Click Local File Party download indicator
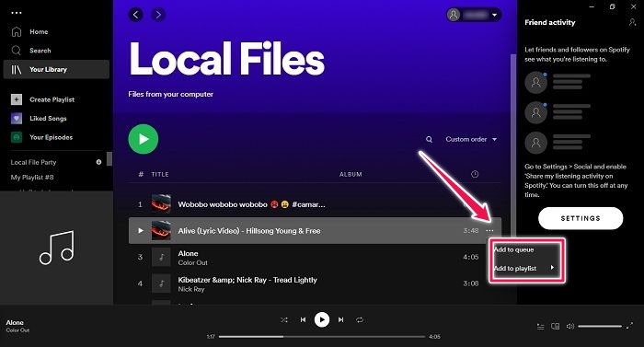The width and height of the screenshot is (644, 347). [x=98, y=162]
